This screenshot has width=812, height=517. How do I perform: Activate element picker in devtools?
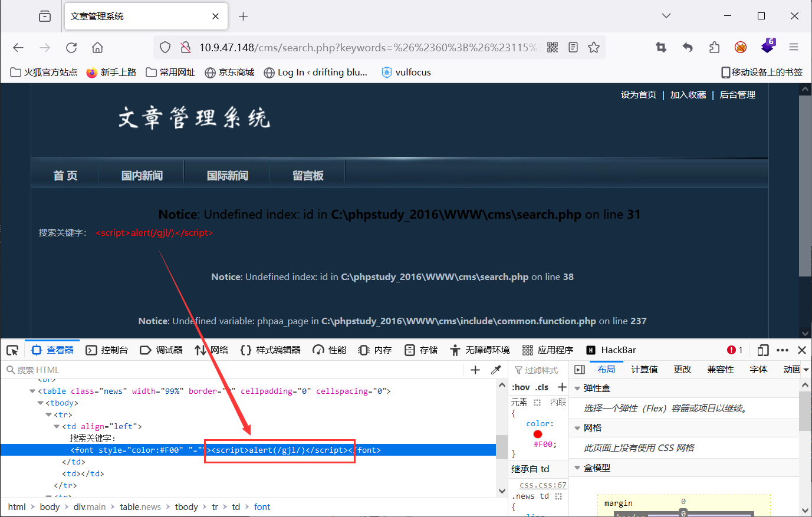coord(12,350)
